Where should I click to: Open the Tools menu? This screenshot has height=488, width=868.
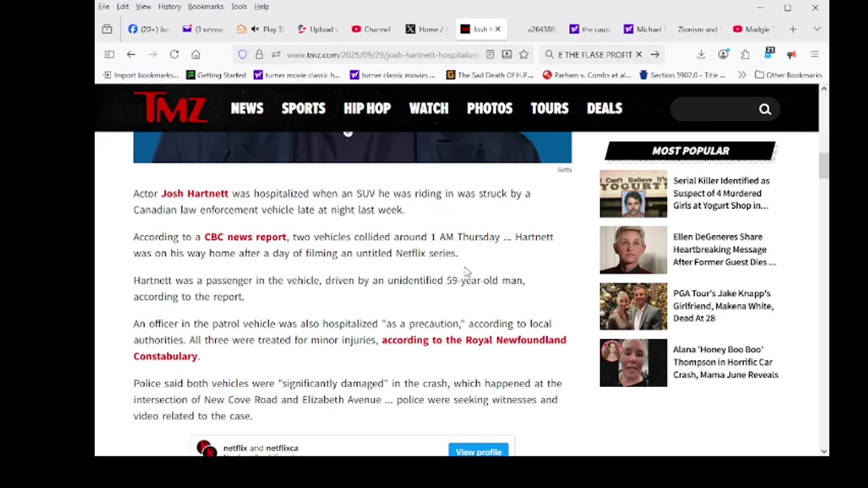[239, 7]
